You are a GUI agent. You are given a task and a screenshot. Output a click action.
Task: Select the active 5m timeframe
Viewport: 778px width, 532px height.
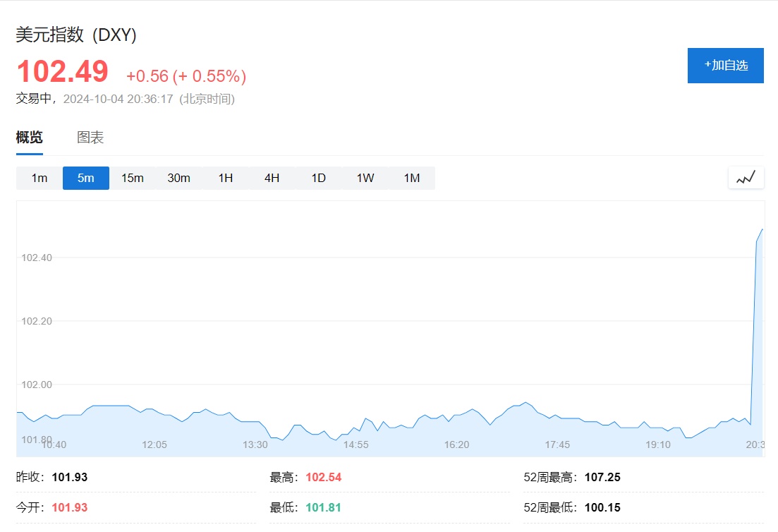point(86,178)
